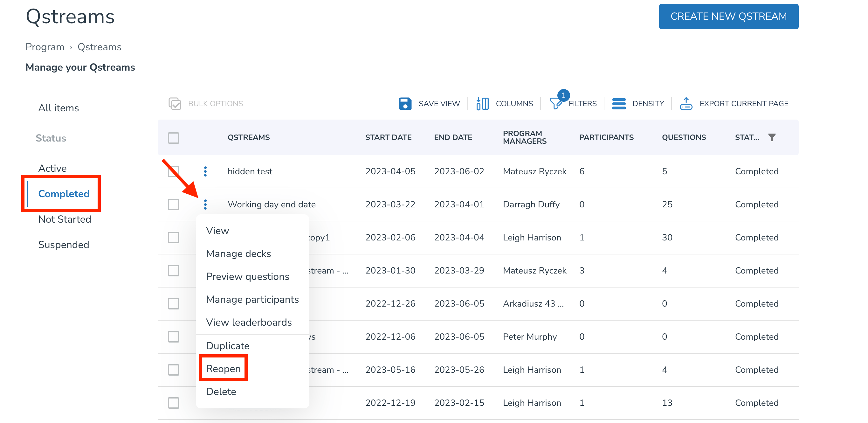Toggle the select-all checkbox in table header
Image resolution: width=868 pixels, height=423 pixels.
click(174, 137)
